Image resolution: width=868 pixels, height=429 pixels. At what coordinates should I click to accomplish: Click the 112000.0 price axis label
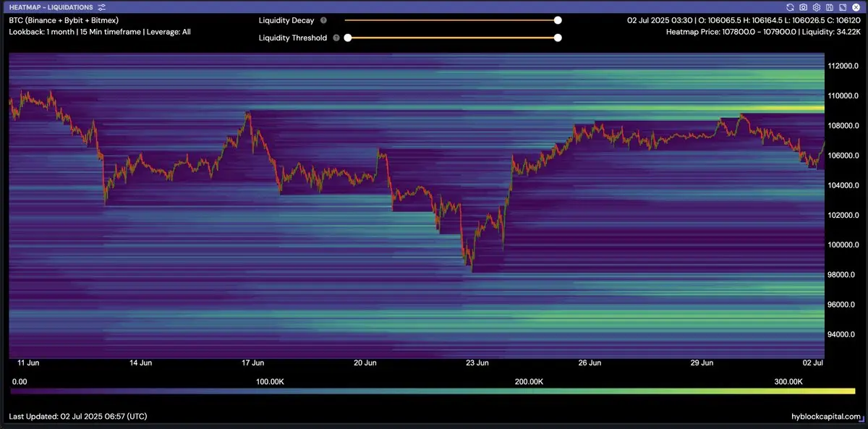pos(843,66)
